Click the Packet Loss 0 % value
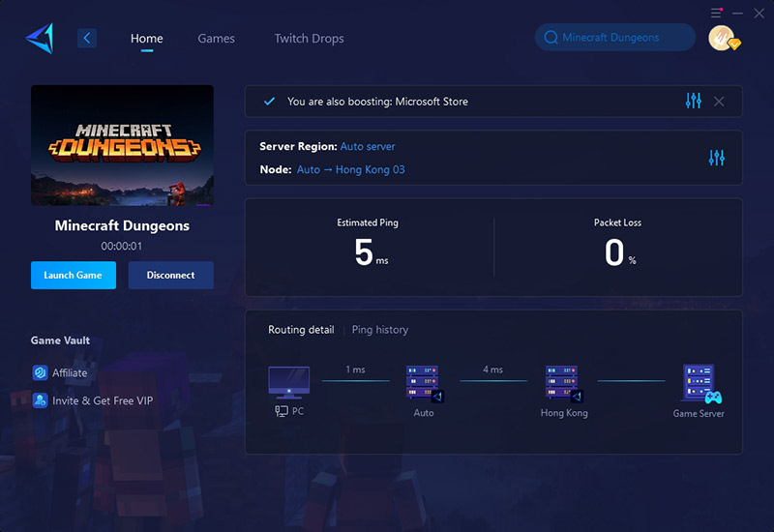Viewport: 774px width, 532px height. pos(620,252)
